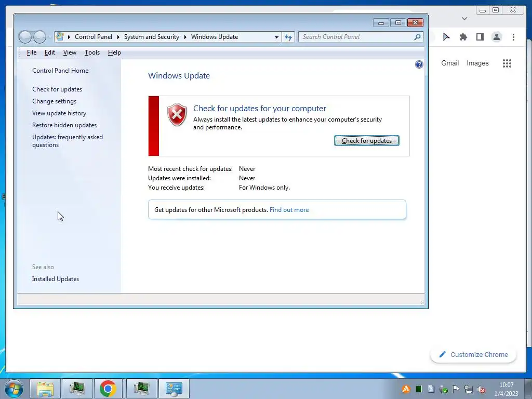
Task: Click the Action Center flag tray icon
Action: pyautogui.click(x=456, y=389)
